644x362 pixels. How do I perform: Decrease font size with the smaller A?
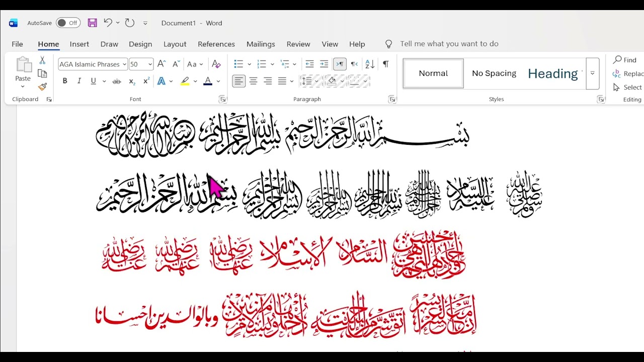point(176,64)
